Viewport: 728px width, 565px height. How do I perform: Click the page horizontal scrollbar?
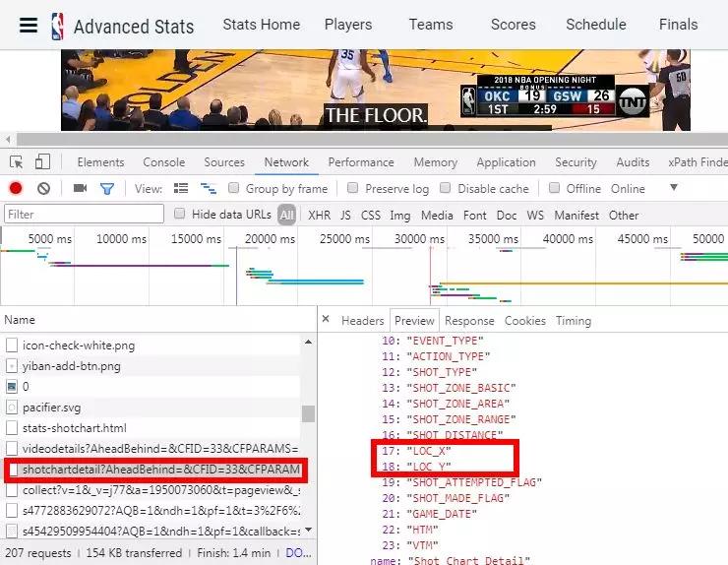click(x=372, y=140)
